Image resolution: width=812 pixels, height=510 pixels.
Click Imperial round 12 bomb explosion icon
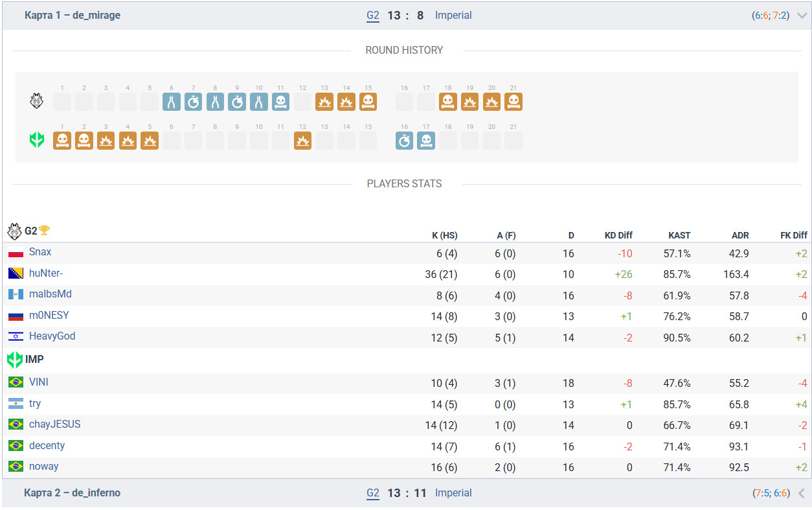pos(303,141)
